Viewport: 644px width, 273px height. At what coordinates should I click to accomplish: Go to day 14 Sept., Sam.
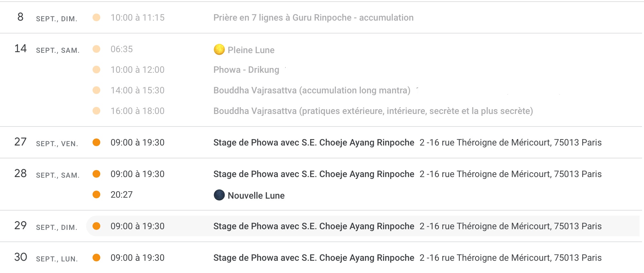pyautogui.click(x=21, y=48)
